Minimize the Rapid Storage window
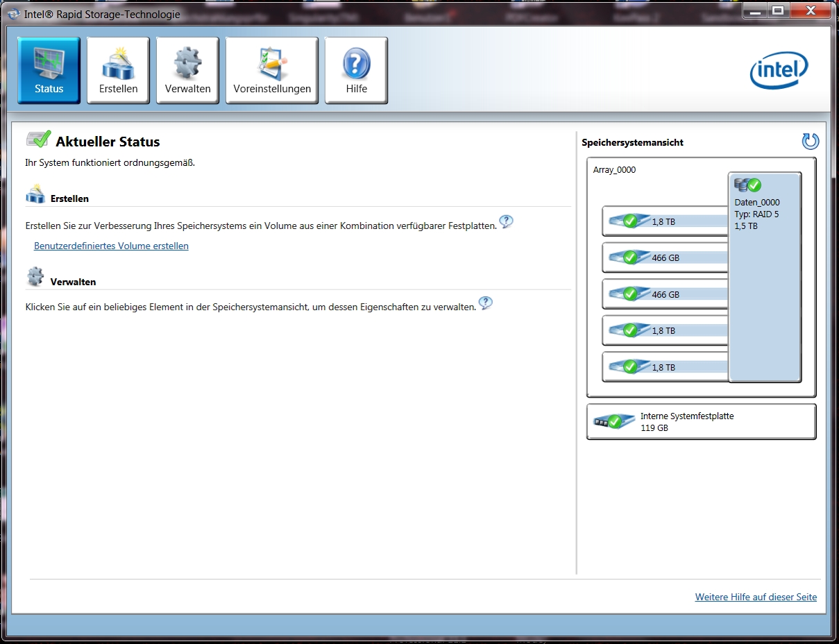This screenshot has width=839, height=644. tap(756, 10)
